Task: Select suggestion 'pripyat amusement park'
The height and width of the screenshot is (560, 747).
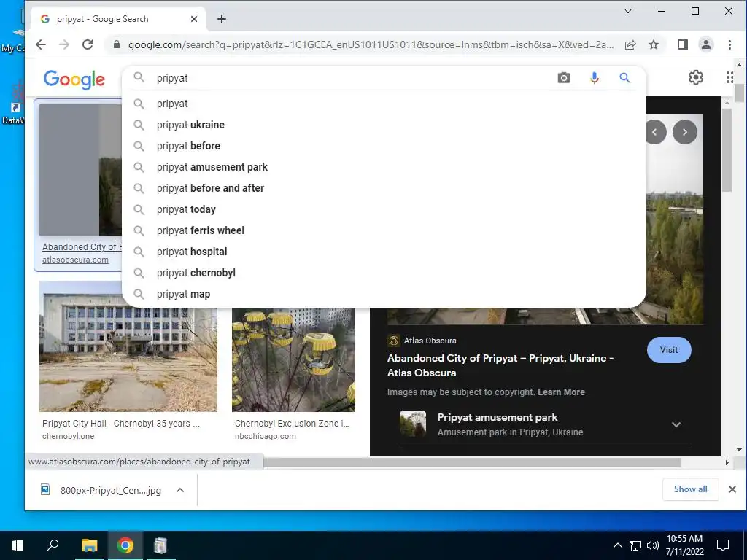Action: tap(384, 167)
